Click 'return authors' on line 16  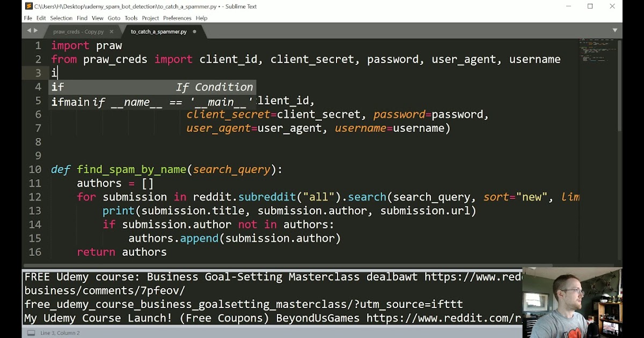tap(122, 252)
